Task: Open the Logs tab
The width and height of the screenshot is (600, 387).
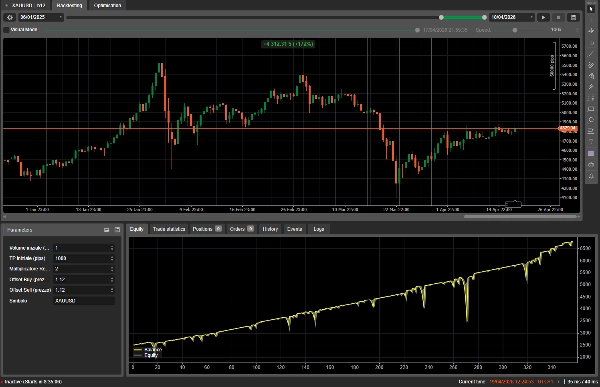Action: pos(319,229)
